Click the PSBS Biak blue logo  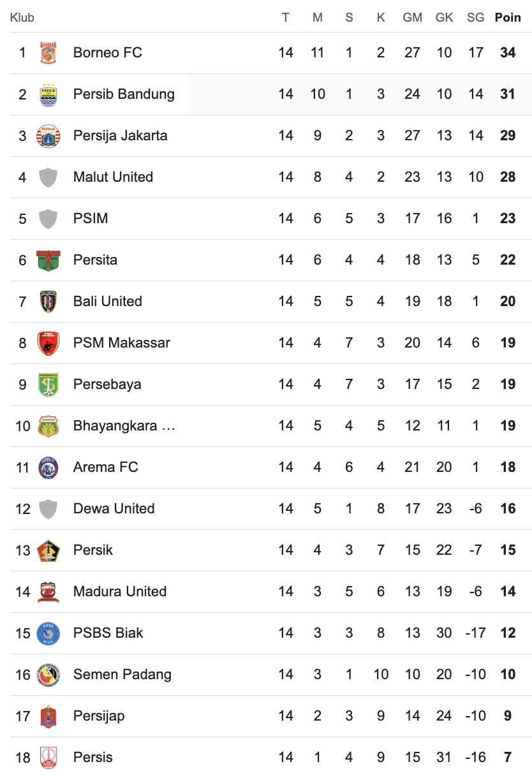(48, 633)
